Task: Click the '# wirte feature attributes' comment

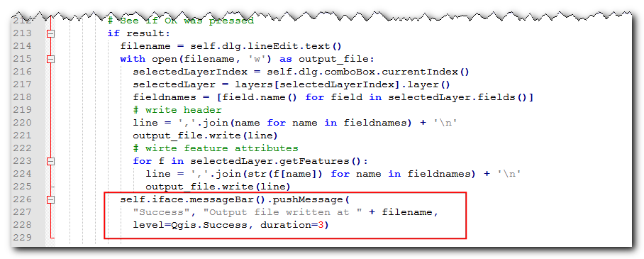Action: coord(216,148)
